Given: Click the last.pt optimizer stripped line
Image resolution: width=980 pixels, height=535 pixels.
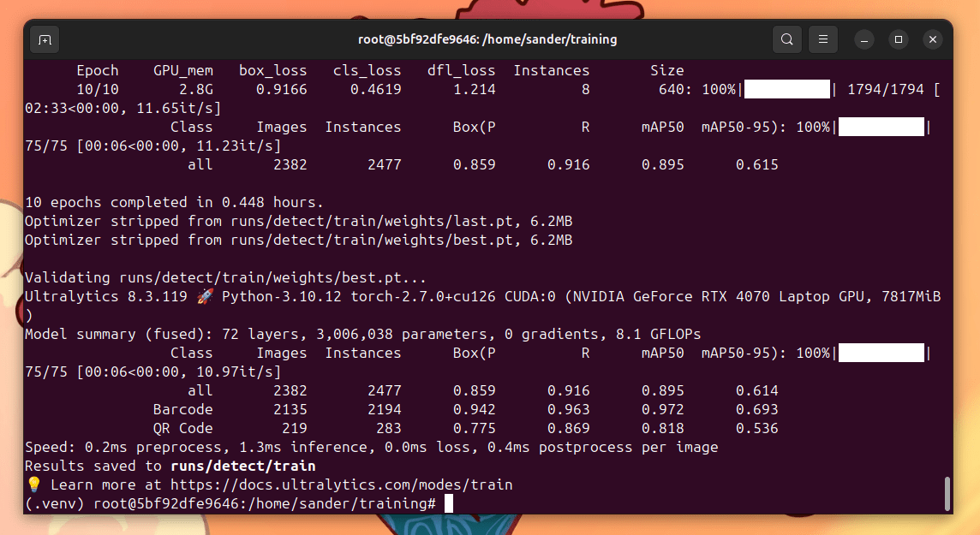Looking at the screenshot, I should (x=299, y=221).
